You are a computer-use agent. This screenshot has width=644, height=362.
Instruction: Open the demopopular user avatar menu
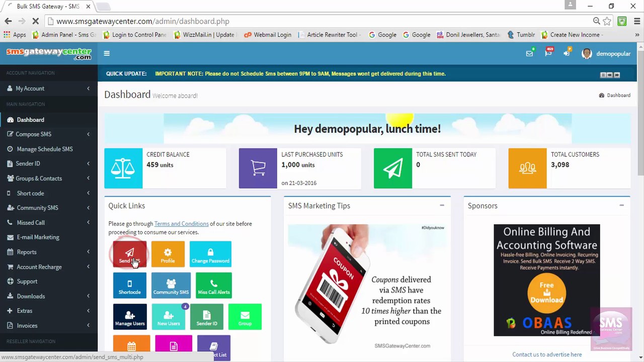(606, 53)
